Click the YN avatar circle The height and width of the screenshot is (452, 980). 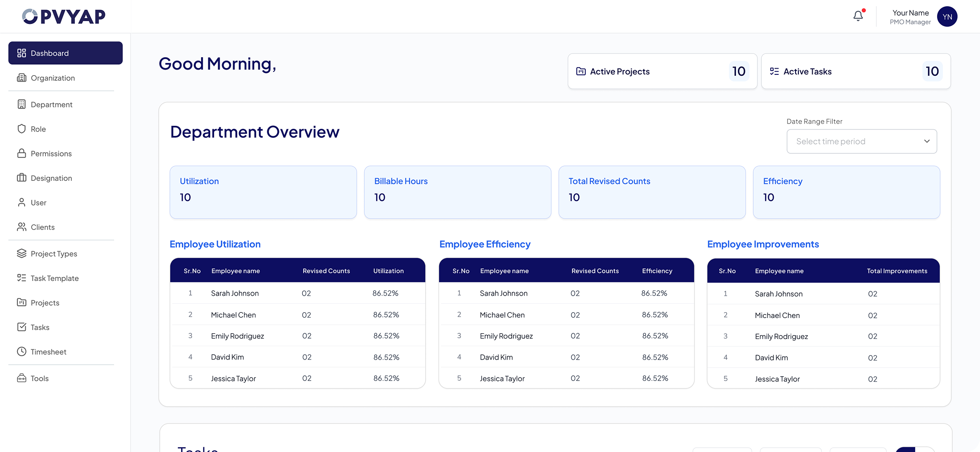click(x=947, y=17)
